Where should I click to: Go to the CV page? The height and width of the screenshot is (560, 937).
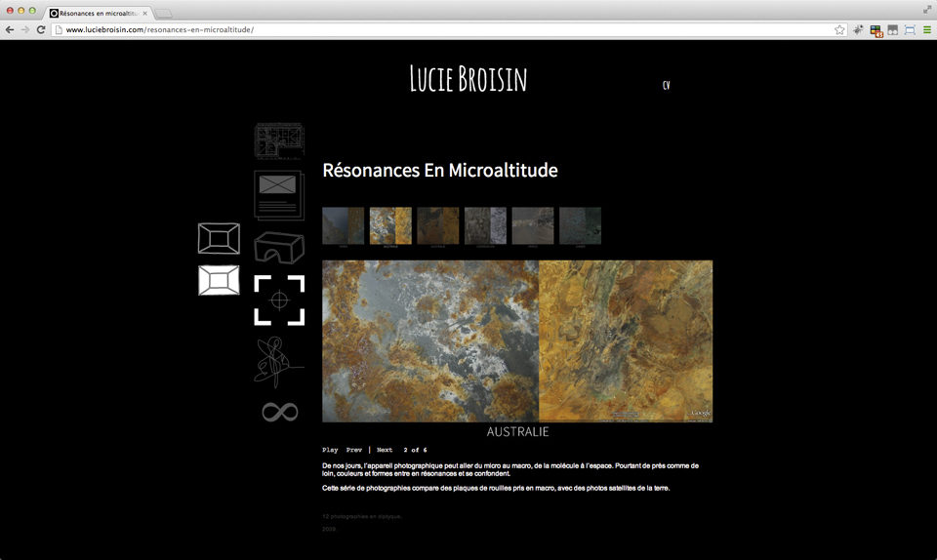[667, 86]
